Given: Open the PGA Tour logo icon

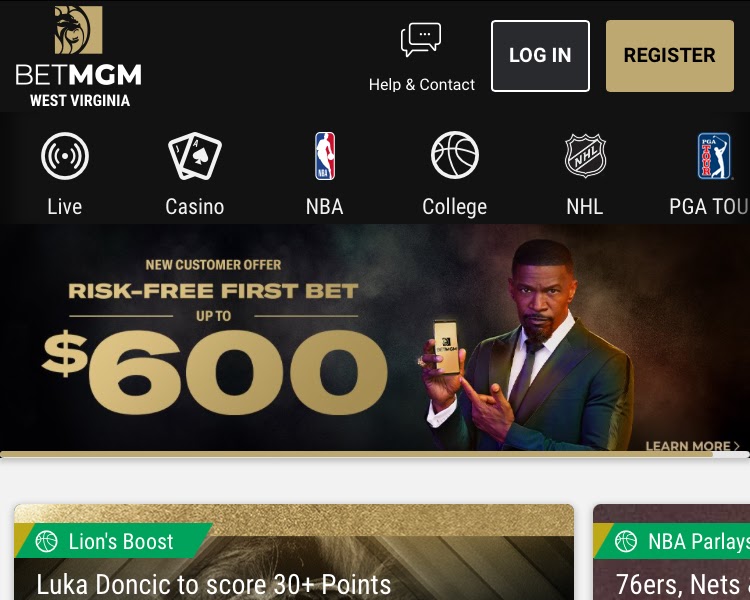Looking at the screenshot, I should (714, 156).
